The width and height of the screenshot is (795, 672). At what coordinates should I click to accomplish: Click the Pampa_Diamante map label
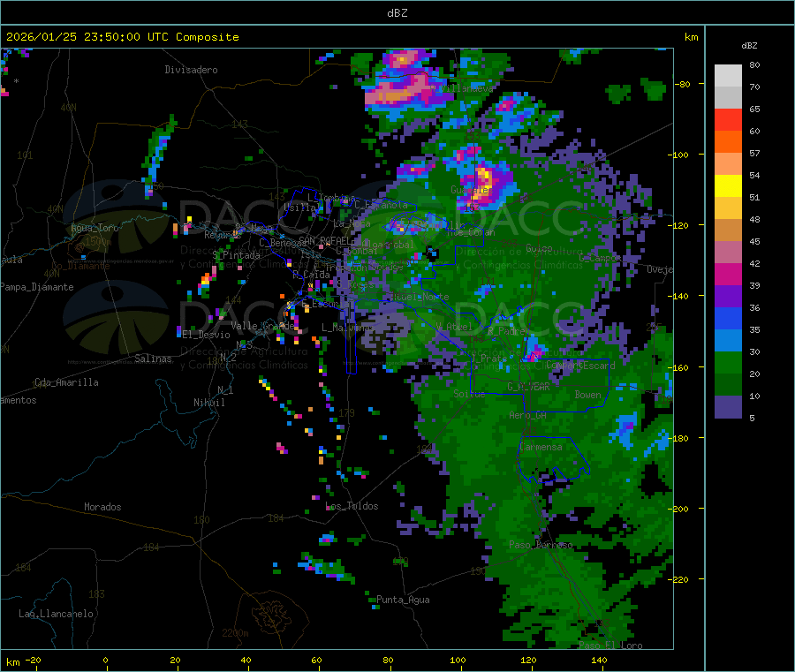[37, 287]
